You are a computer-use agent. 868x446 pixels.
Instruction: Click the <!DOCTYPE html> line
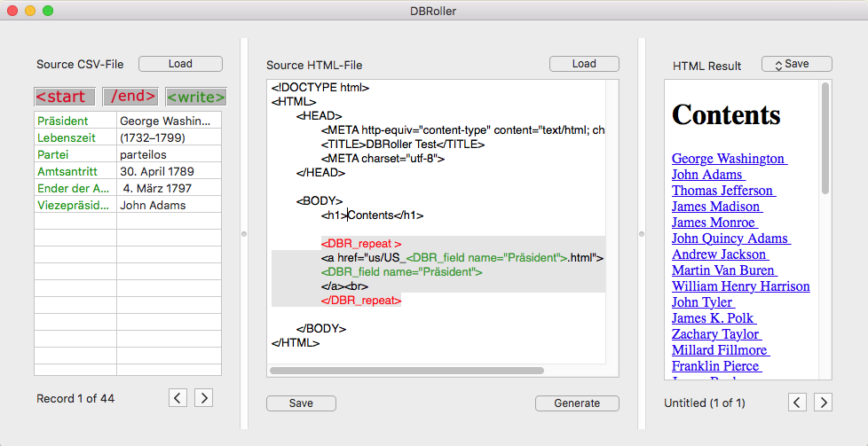click(320, 88)
